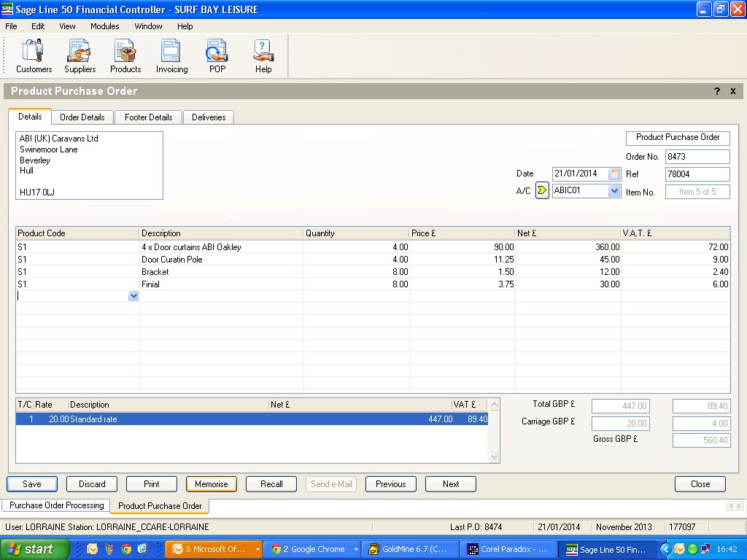This screenshot has height=560, width=747.
Task: Expand the Product Code dropdown in empty row
Action: coord(133,297)
